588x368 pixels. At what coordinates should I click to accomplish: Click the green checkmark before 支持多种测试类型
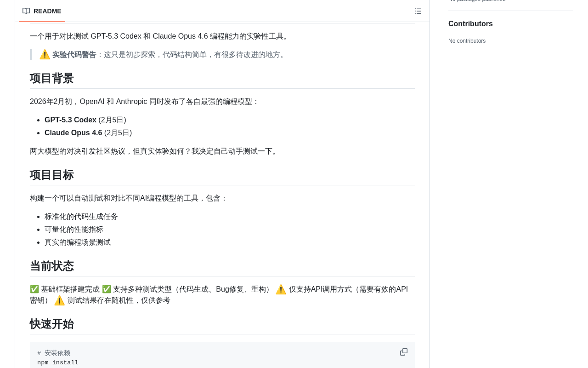(x=107, y=289)
